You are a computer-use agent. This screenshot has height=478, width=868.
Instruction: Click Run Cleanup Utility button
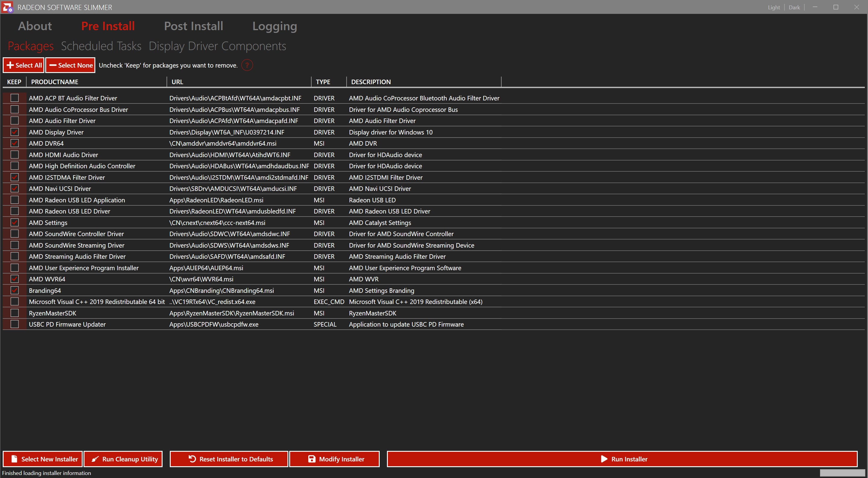point(123,459)
